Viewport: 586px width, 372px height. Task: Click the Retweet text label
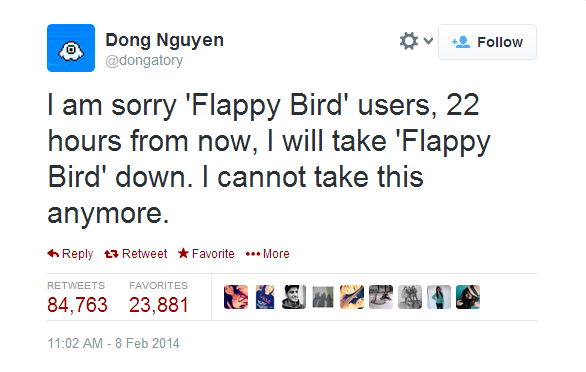(144, 254)
